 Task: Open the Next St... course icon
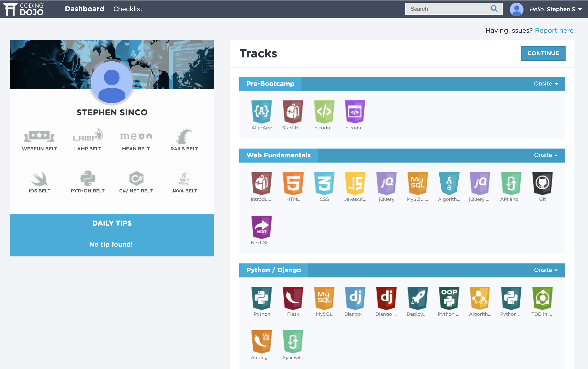pos(262,227)
